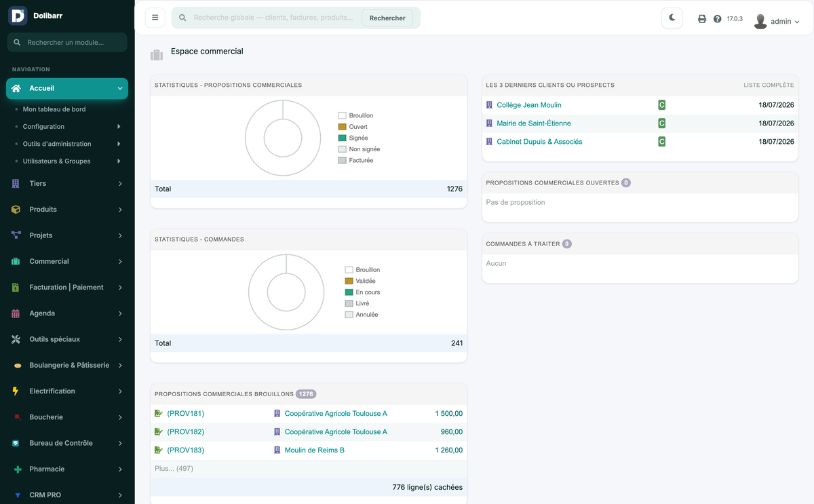This screenshot has height=504, width=814.
Task: Open the Collège Jean Moulin client link
Action: [x=529, y=105]
